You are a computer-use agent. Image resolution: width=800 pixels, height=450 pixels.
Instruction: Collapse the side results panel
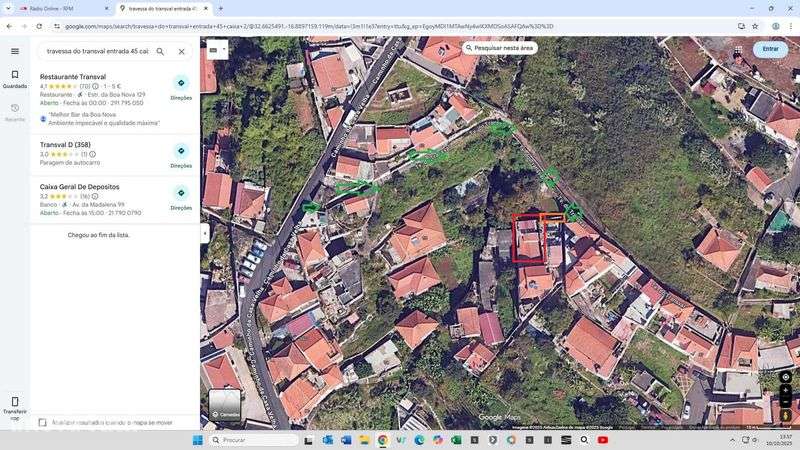coord(205,234)
